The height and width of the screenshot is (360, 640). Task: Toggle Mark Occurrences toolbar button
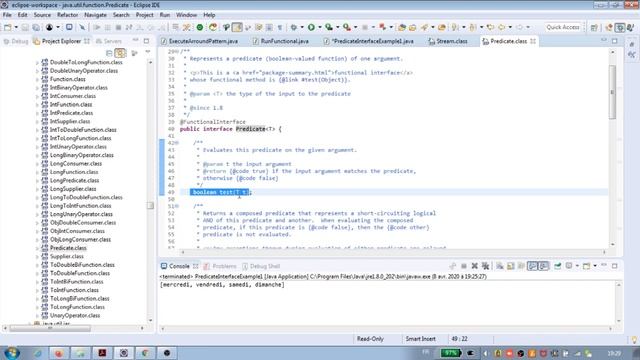(237, 27)
